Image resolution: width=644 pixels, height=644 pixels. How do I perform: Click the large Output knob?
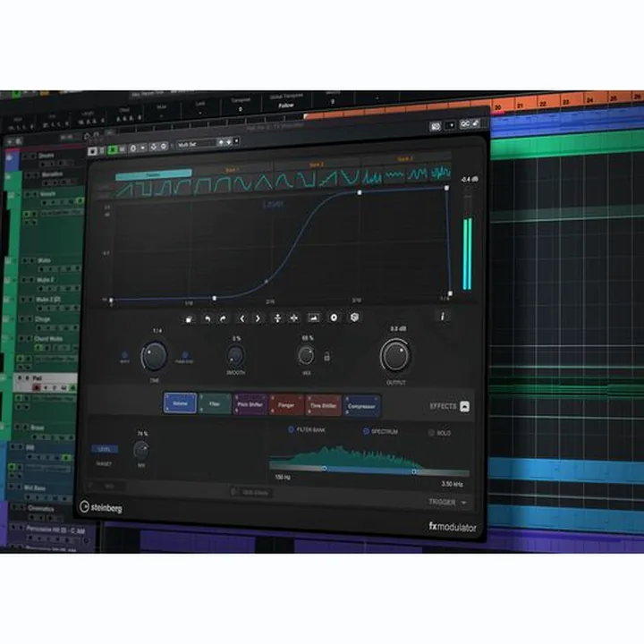[x=395, y=355]
